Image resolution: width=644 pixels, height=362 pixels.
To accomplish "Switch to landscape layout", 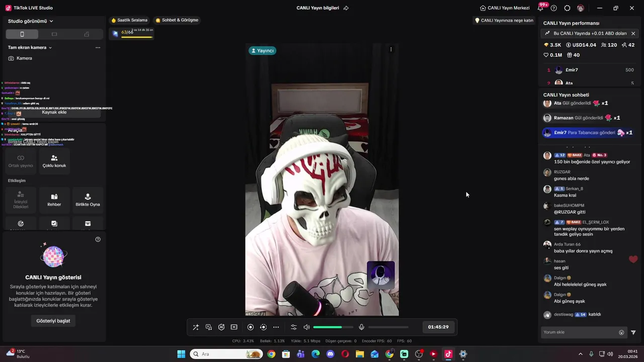I will pyautogui.click(x=54, y=34).
